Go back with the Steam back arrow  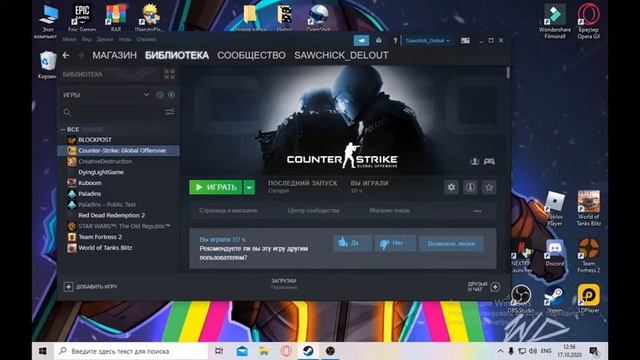tap(66, 56)
